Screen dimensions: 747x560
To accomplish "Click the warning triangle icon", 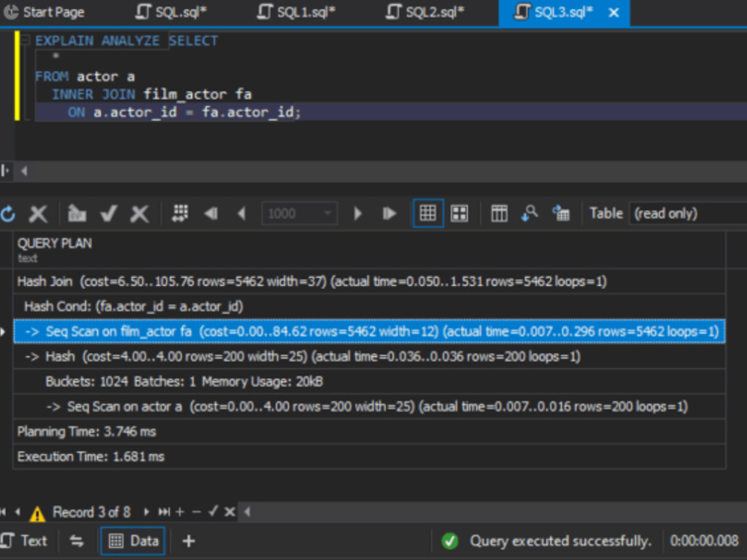I will coord(37,514).
